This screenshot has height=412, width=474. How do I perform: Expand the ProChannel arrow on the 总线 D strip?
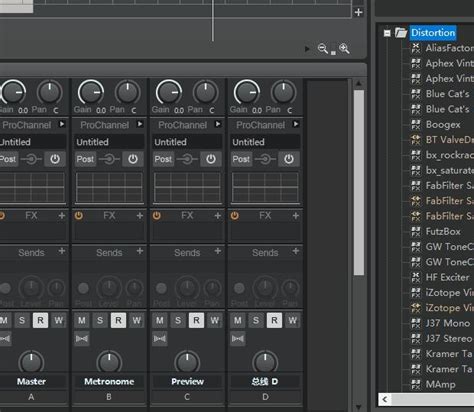296,124
